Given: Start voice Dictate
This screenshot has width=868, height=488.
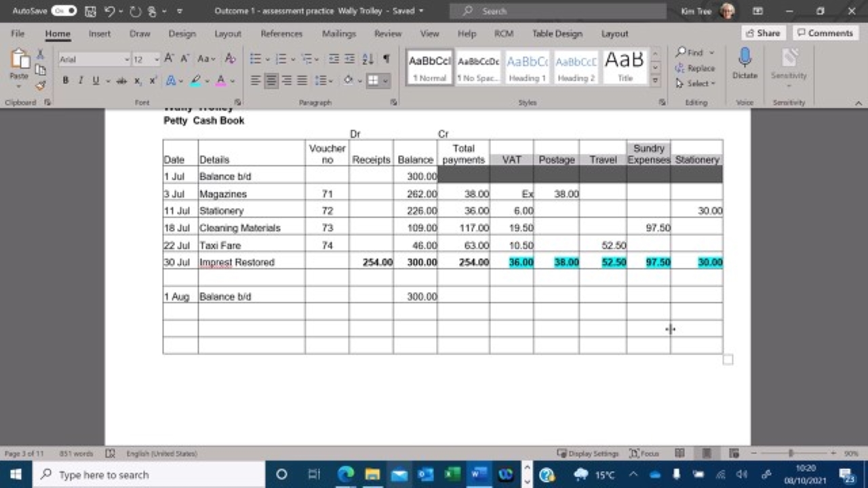Looking at the screenshot, I should click(x=744, y=64).
